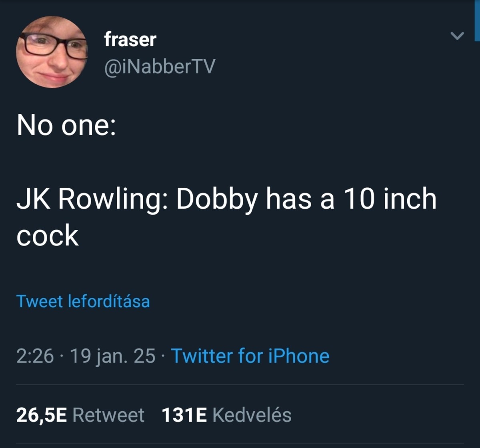
Task: Click the @iNabberTV handle
Action: click(160, 66)
